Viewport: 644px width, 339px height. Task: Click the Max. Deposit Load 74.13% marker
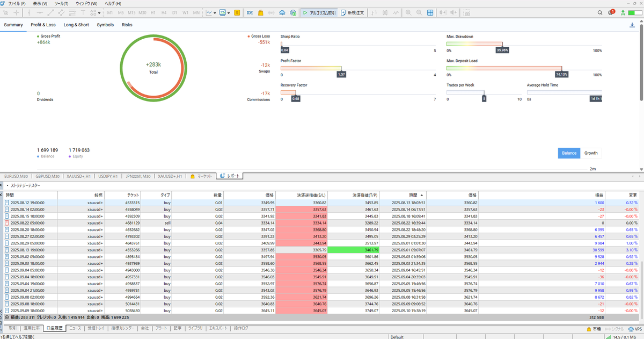click(561, 74)
